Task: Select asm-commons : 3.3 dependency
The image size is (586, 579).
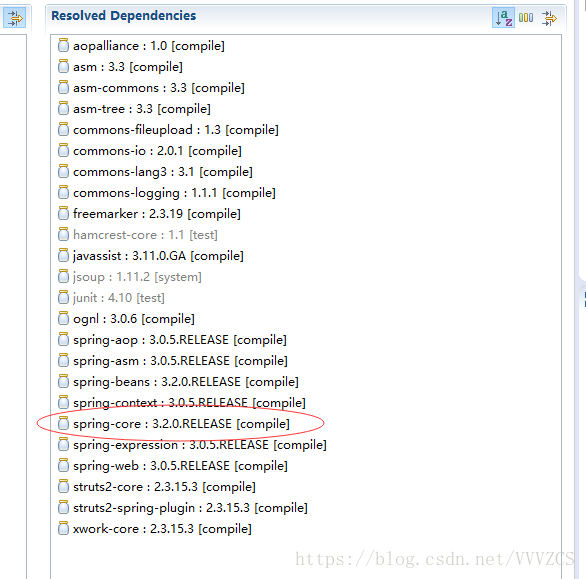Action: tap(151, 88)
